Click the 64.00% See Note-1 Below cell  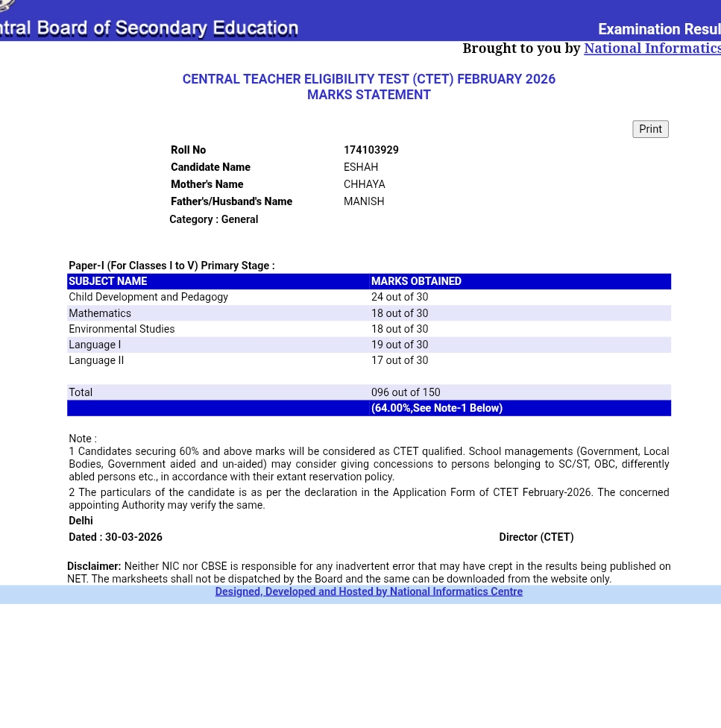[437, 408]
